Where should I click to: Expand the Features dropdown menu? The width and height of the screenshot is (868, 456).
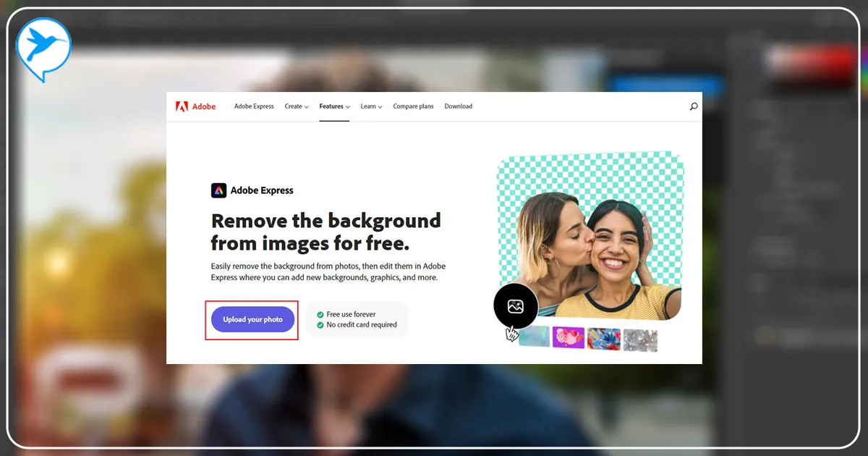pyautogui.click(x=334, y=106)
